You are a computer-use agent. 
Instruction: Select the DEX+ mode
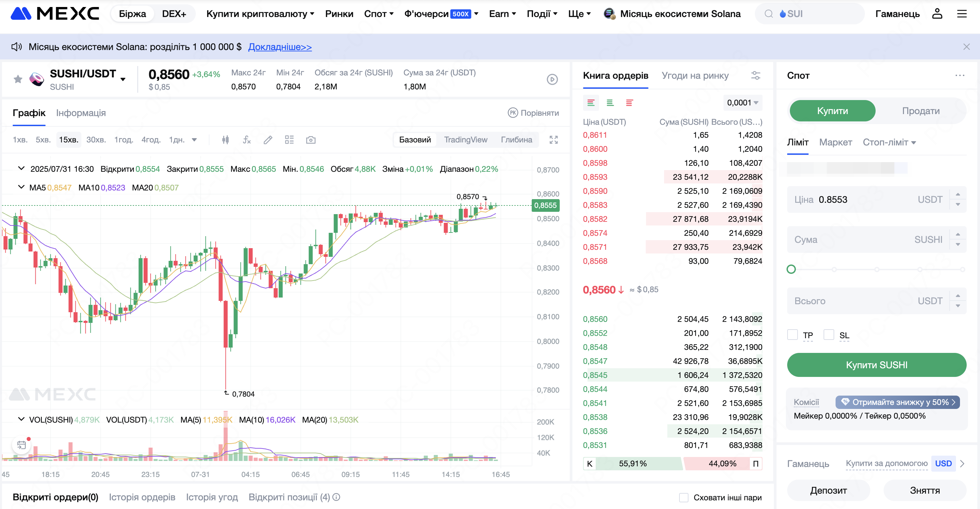[174, 14]
